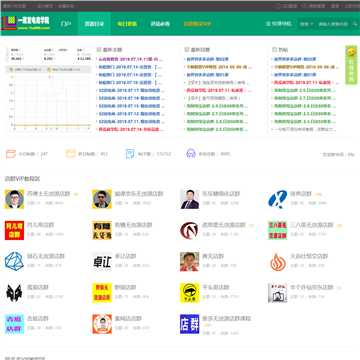Click the 苏博士无货源店群 avatar thumbnail
This screenshot has height=360, width=360.
(14, 199)
